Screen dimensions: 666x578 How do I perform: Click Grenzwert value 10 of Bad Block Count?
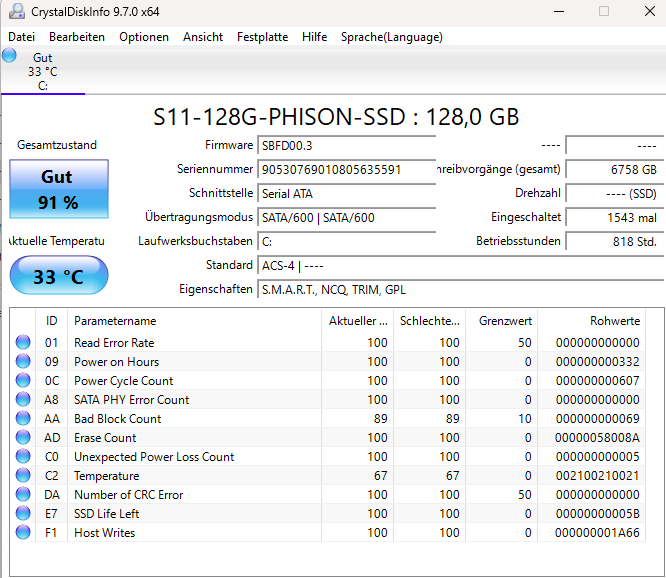[x=525, y=419]
